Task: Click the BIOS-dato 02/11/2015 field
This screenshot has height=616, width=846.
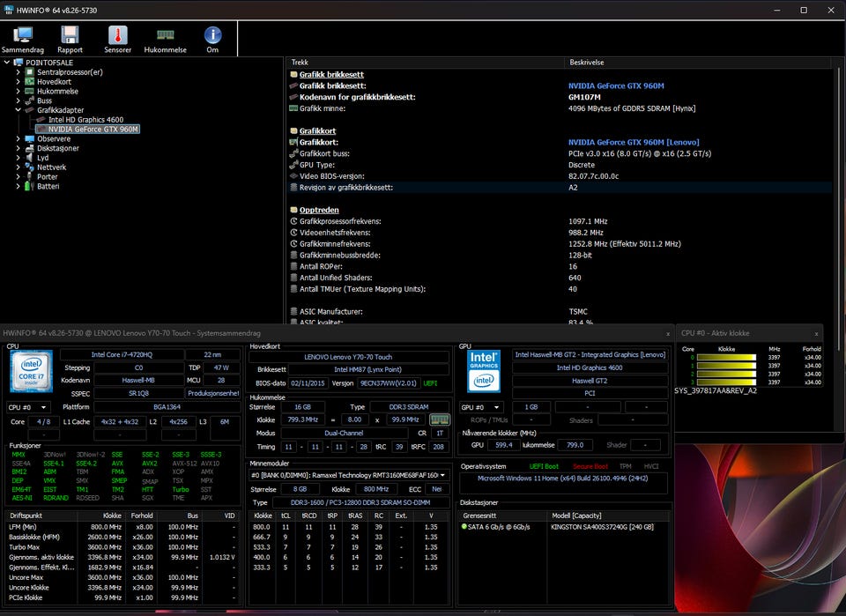Action: coord(308,383)
